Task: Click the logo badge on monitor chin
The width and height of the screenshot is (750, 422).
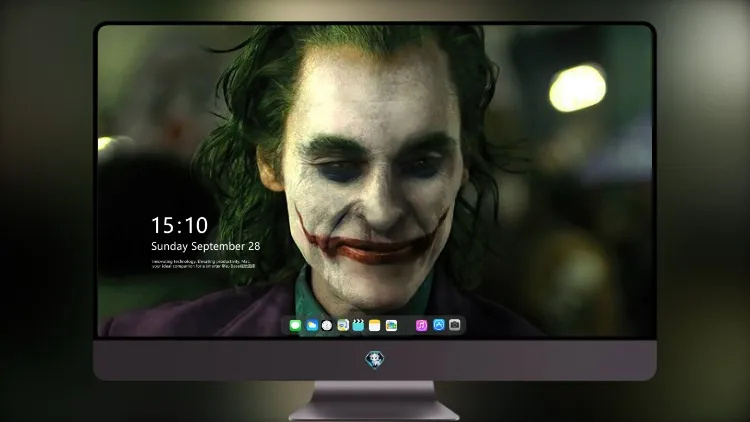Action: click(375, 360)
